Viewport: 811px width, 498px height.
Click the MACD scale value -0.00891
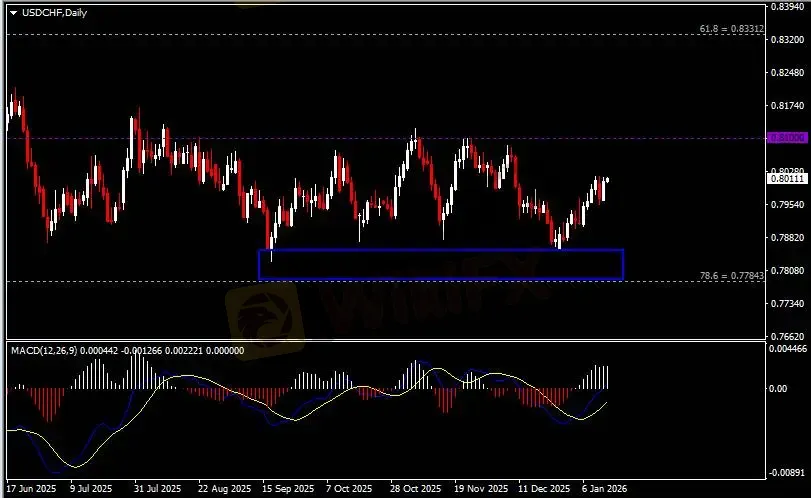coord(787,472)
